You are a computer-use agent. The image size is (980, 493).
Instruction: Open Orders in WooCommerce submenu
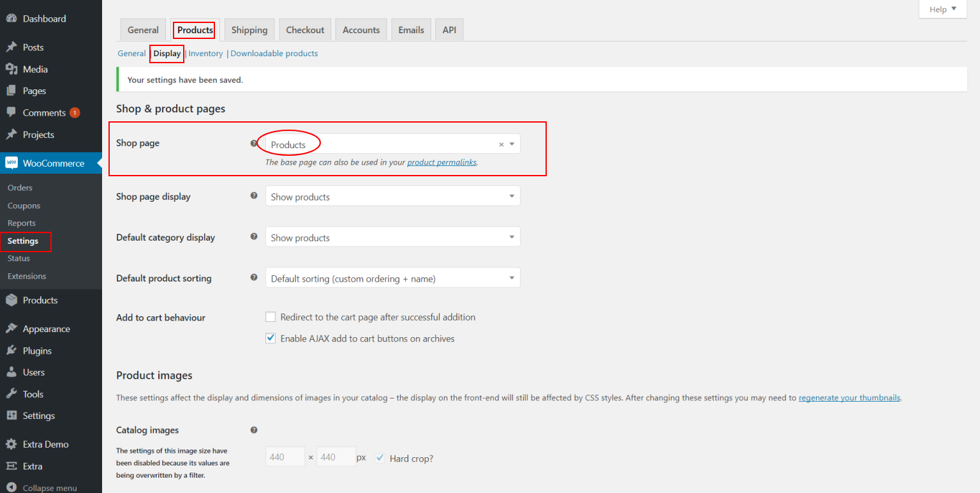(x=20, y=188)
